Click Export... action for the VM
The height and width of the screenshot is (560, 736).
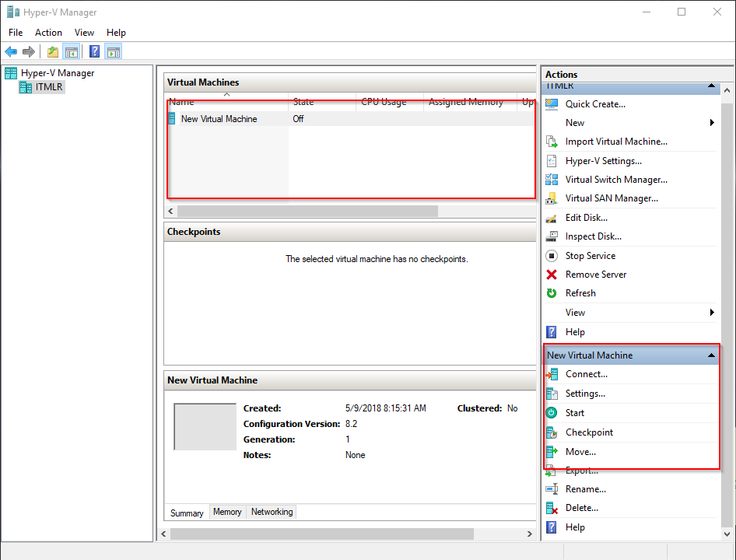point(582,471)
